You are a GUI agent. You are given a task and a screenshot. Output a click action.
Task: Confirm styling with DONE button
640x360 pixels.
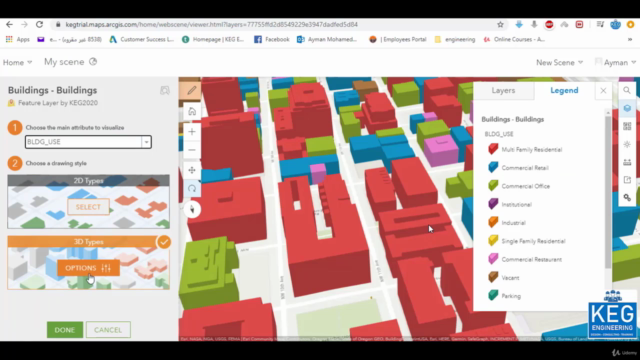(x=65, y=330)
